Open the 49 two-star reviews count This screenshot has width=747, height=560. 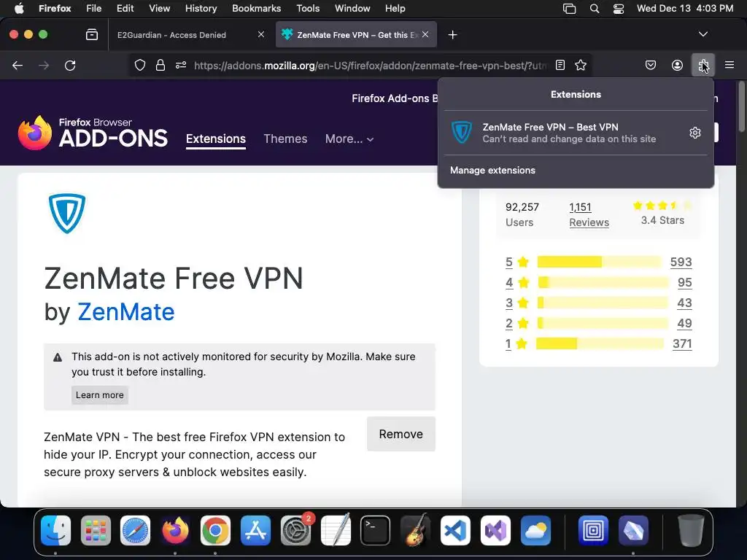click(x=684, y=323)
